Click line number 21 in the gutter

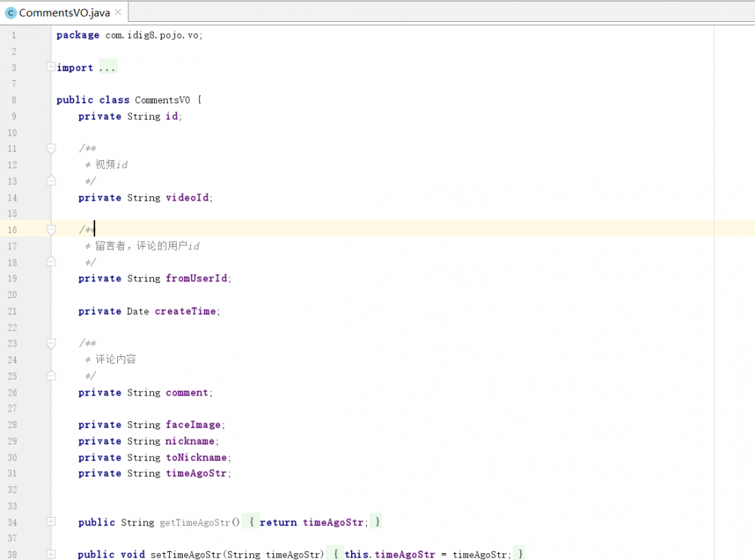pos(13,311)
